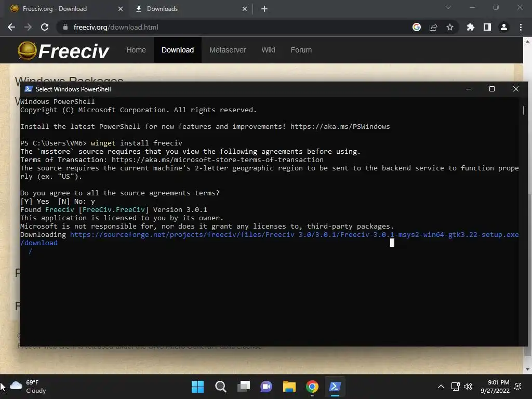Click the microsoft-store-terms-of-transaction URL
This screenshot has height=399, width=532.
coord(218,160)
